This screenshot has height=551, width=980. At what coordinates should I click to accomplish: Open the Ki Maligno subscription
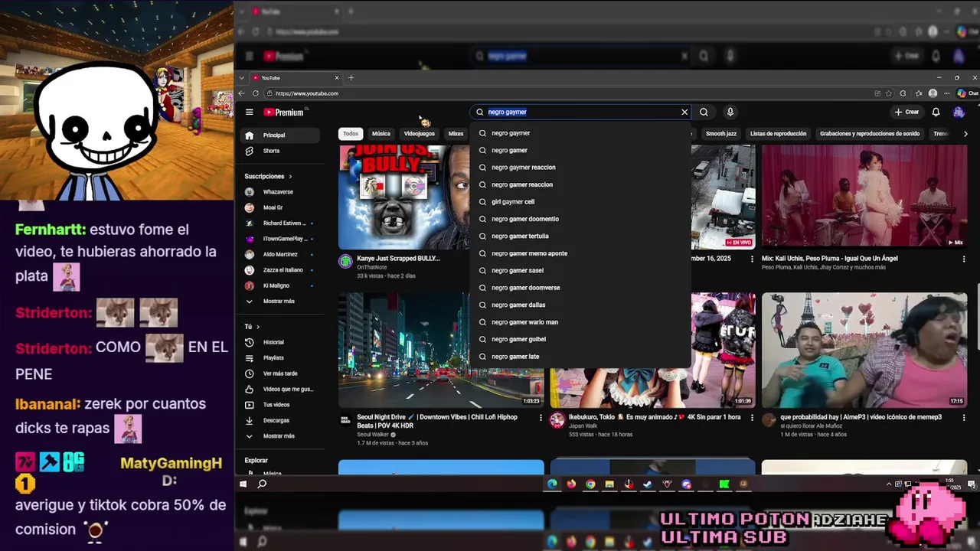[282, 285]
